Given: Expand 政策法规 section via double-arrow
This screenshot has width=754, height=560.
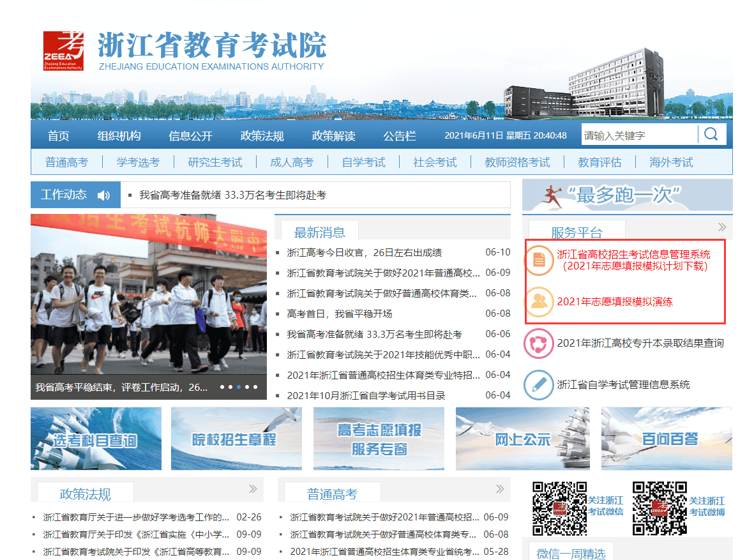Looking at the screenshot, I should tap(253, 489).
